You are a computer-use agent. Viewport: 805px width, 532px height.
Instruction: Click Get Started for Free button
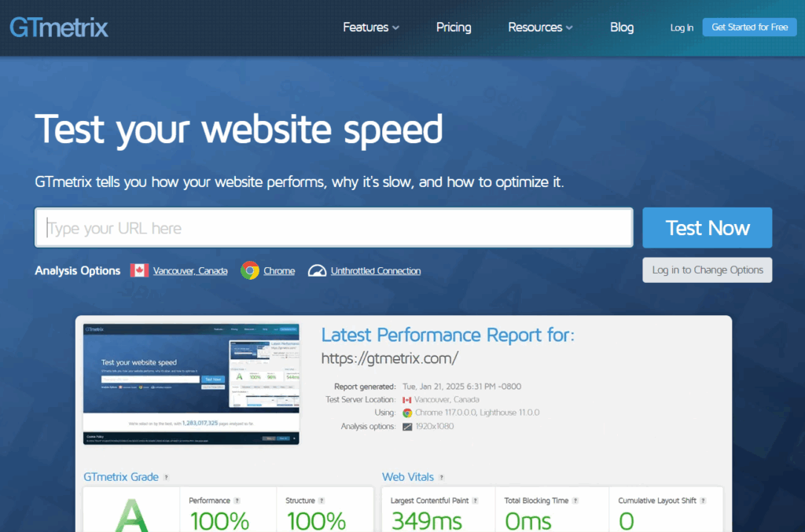pos(749,28)
